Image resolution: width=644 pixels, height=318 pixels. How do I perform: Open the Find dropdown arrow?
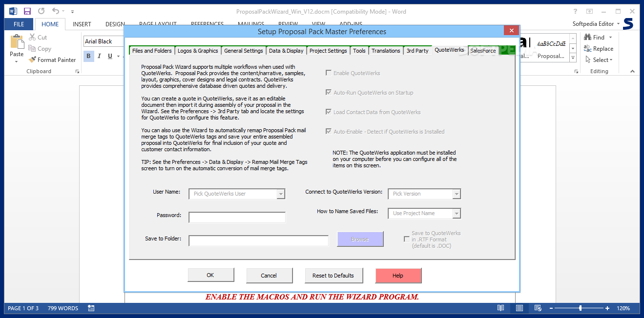(x=610, y=38)
